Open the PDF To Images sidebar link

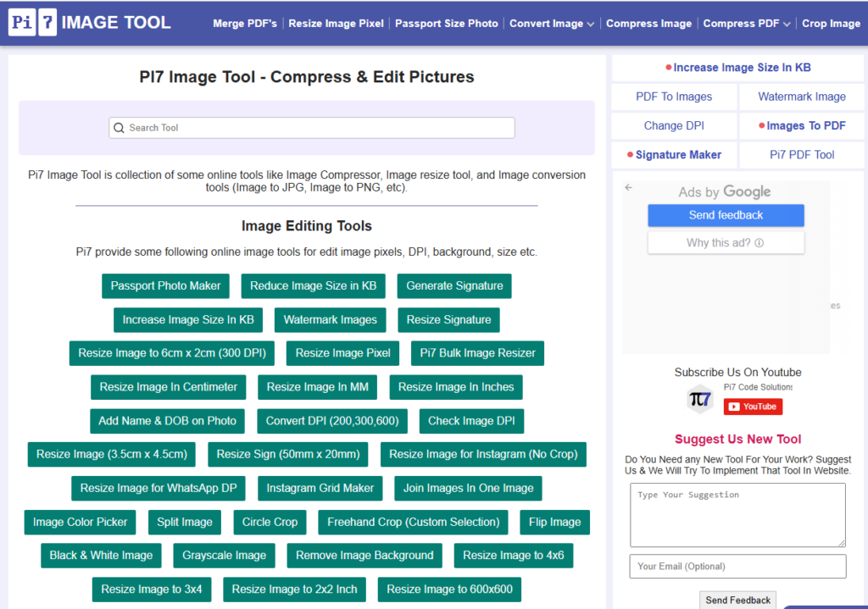click(674, 97)
